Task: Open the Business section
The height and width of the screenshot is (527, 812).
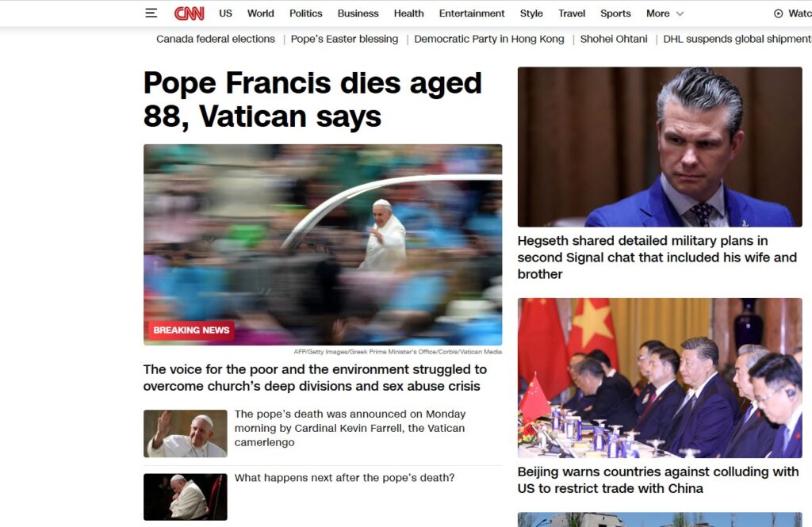Action: (x=358, y=13)
